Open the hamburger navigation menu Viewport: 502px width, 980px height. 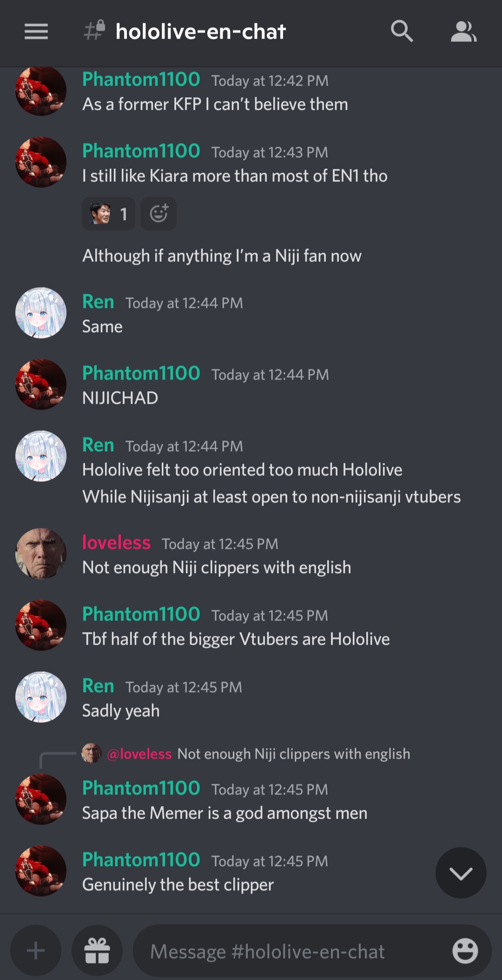(x=36, y=32)
